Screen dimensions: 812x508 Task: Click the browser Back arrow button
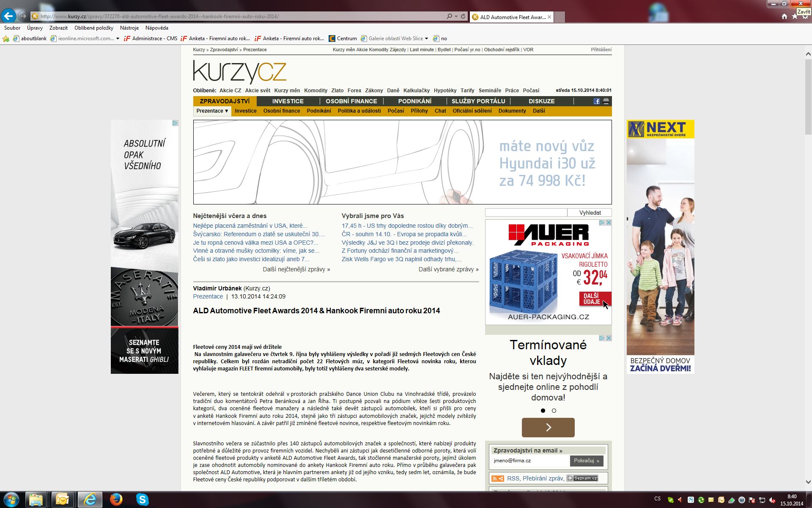click(8, 16)
